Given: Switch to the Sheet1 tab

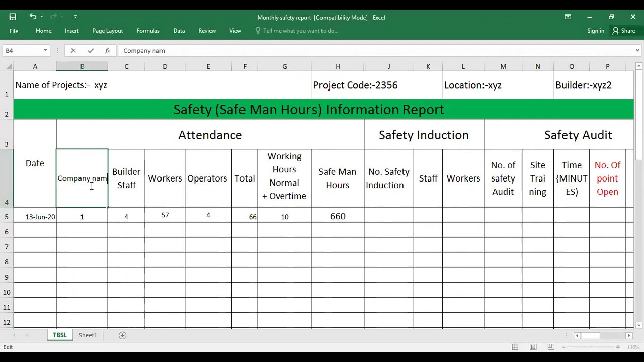Looking at the screenshot, I should 88,335.
